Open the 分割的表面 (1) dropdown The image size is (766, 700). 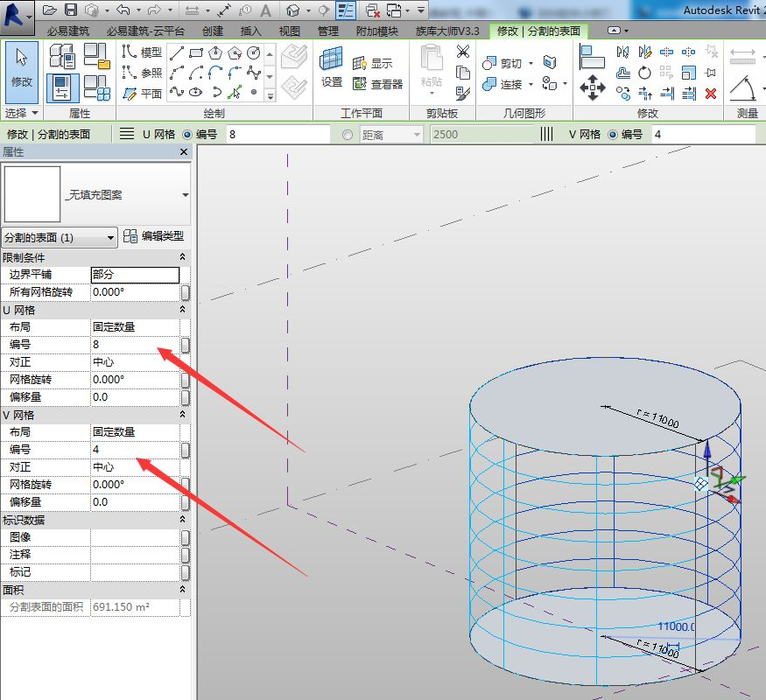[60, 237]
